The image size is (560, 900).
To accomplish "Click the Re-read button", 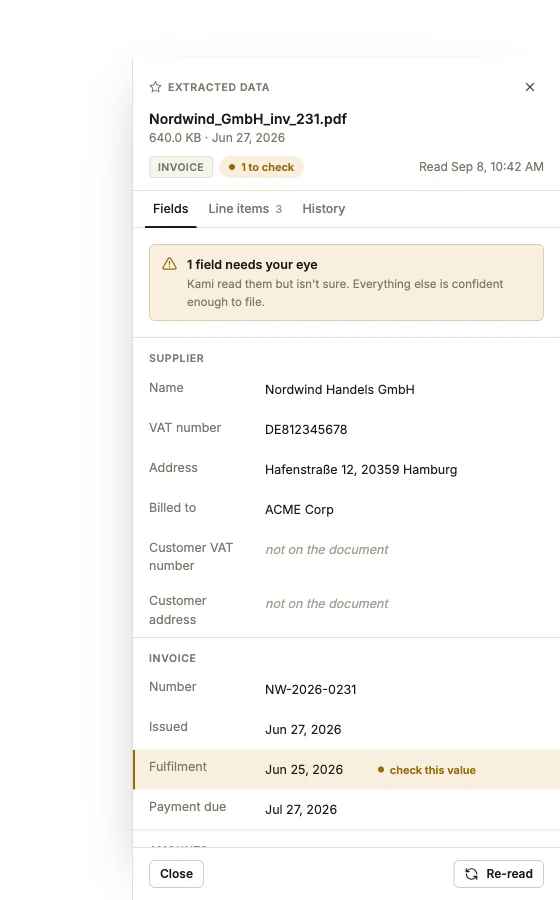I will click(499, 874).
